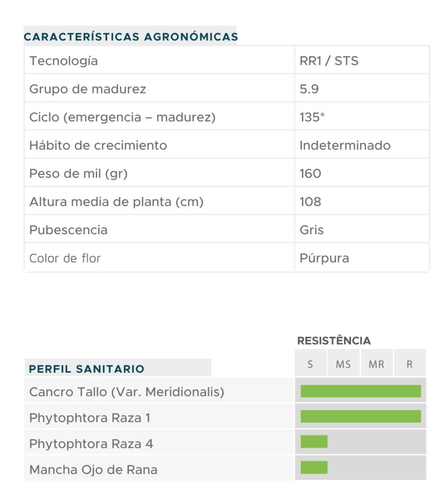Viewport: 448px width, 501px height.
Task: Click the Gris pubescence value
Action: [x=311, y=230]
